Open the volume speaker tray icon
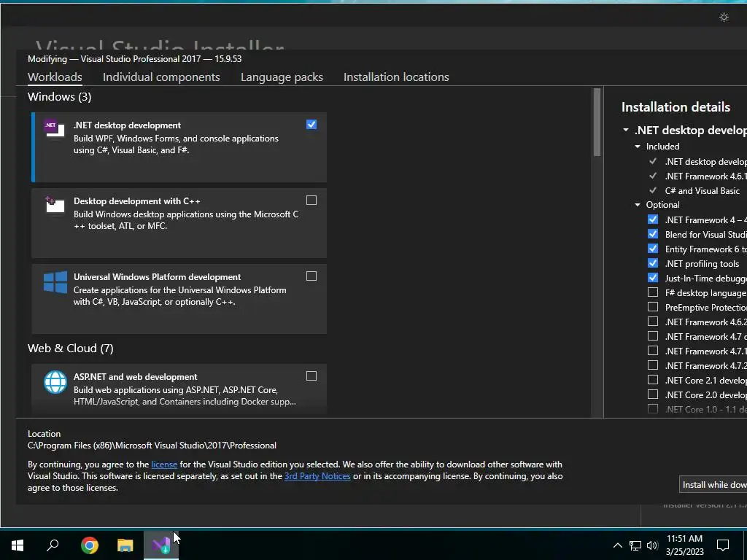Image resolution: width=747 pixels, height=560 pixels. click(652, 545)
